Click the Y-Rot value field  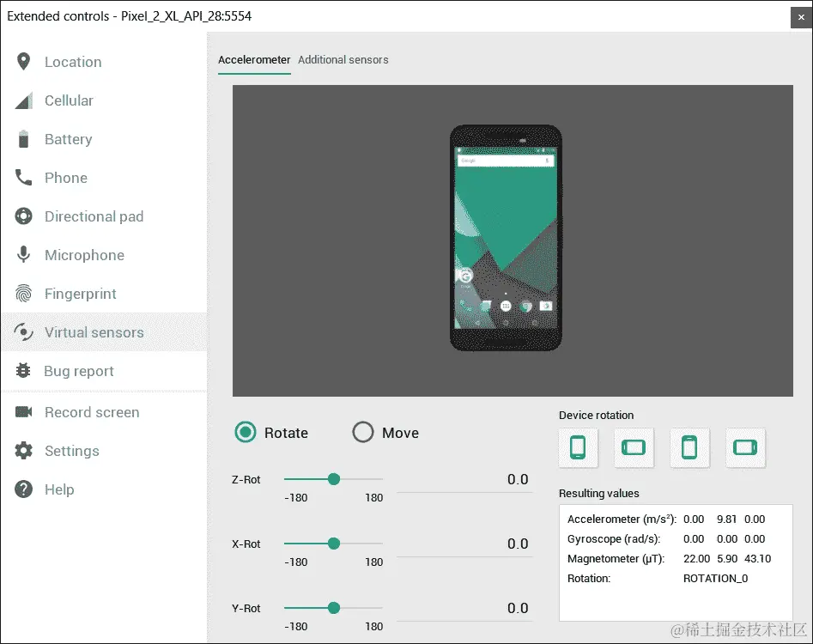tap(465, 608)
